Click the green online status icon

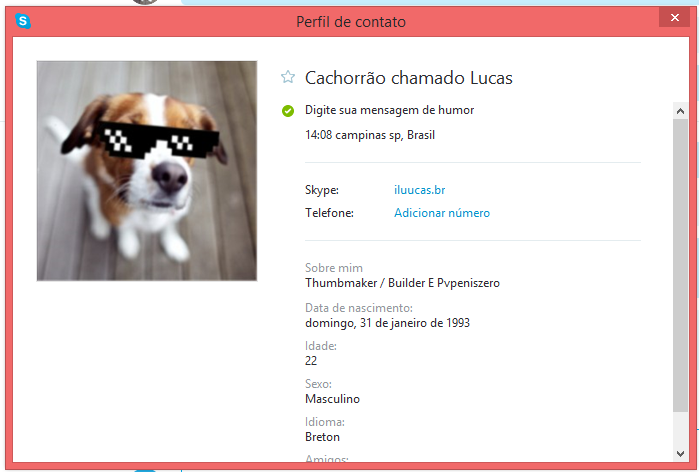tap(288, 111)
